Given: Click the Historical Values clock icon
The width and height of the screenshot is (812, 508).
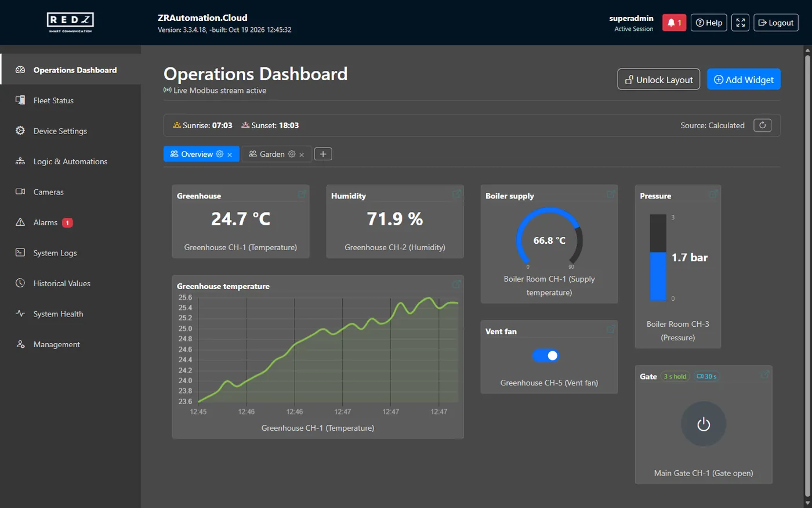Looking at the screenshot, I should click(x=20, y=283).
